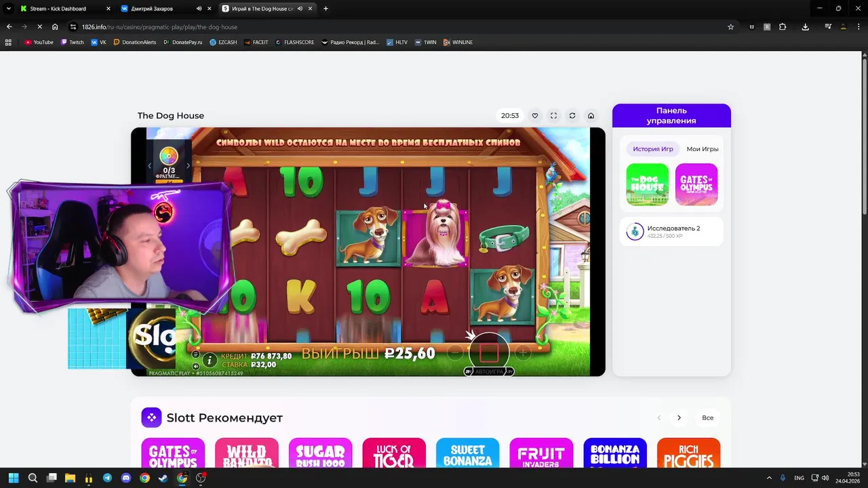Open the Sweet Bonanza recommended game

(x=468, y=453)
